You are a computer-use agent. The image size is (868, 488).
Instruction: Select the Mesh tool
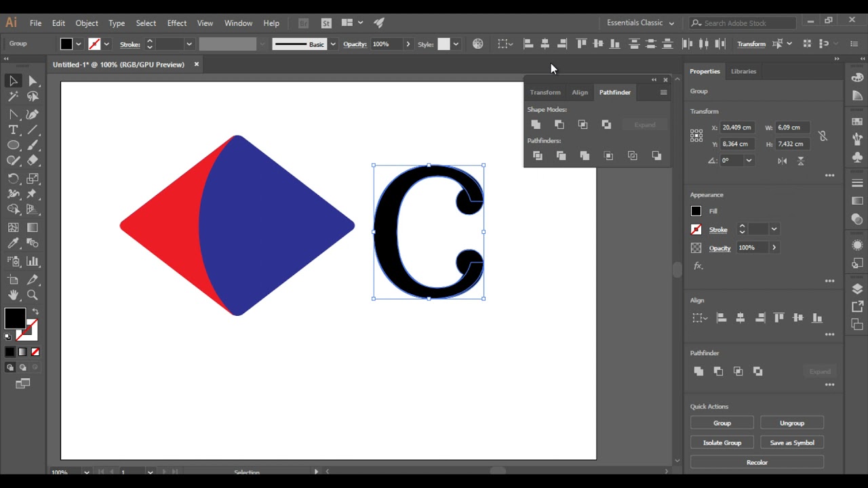(x=13, y=228)
